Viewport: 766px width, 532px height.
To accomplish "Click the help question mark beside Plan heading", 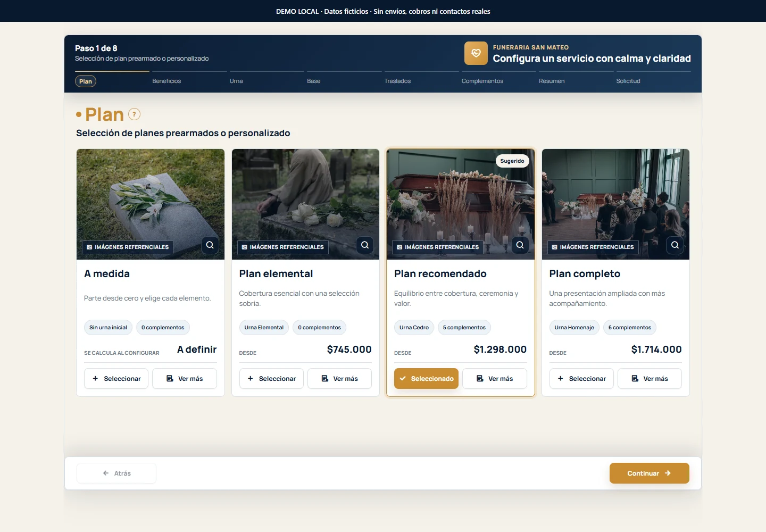I will point(135,114).
